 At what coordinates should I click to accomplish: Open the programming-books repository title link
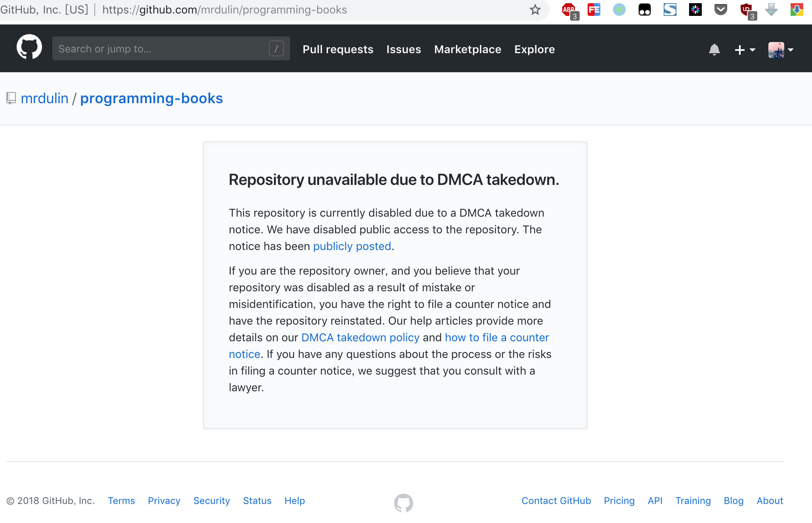tap(151, 98)
